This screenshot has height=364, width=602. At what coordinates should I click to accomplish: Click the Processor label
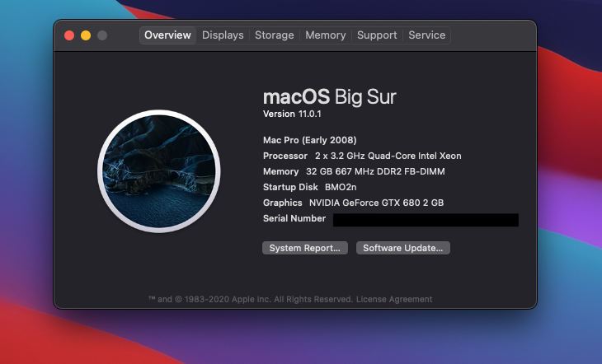point(285,156)
